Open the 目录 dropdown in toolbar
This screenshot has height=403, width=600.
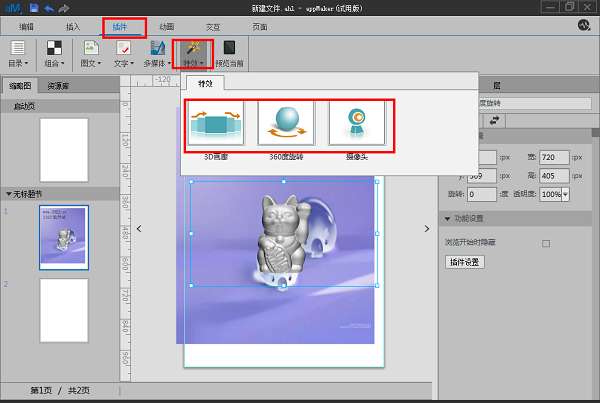coord(18,53)
